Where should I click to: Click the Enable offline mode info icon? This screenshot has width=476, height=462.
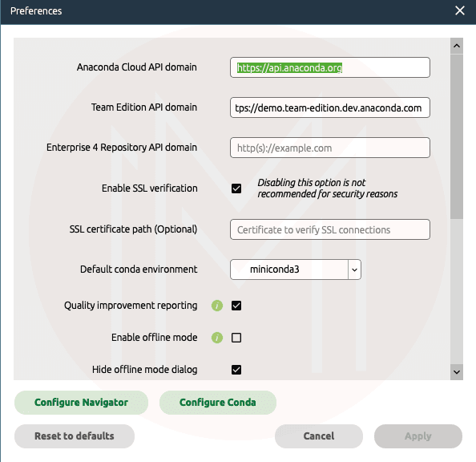217,338
